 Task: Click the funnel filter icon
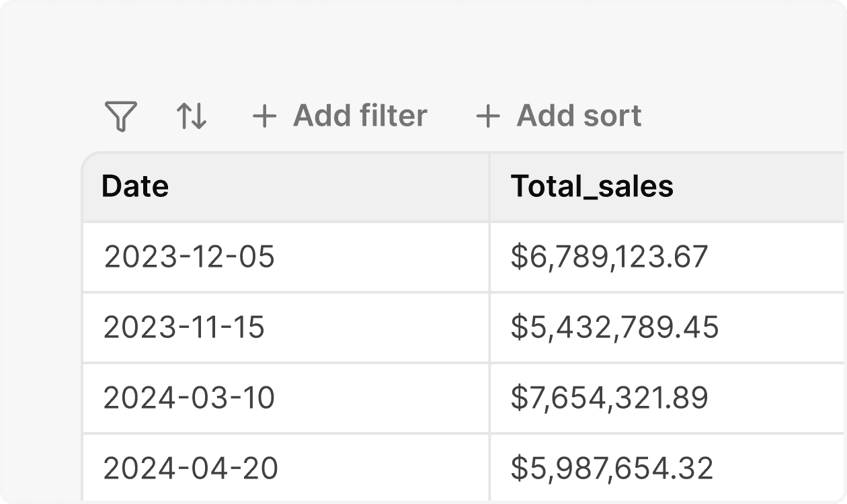[x=121, y=116]
